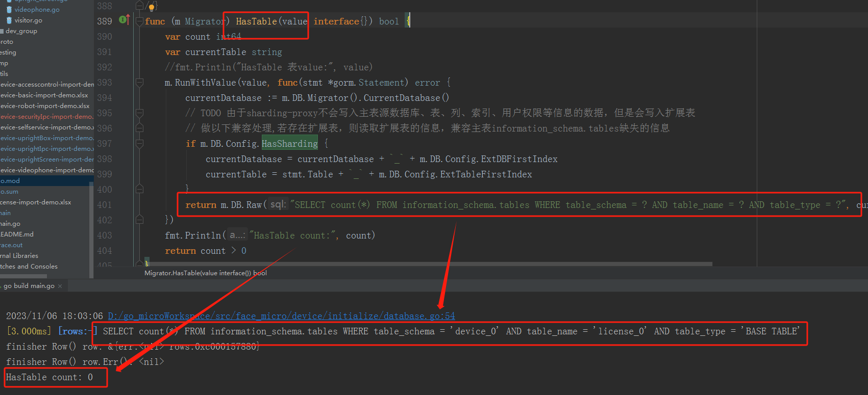Image resolution: width=868 pixels, height=395 pixels.
Task: Click the project tree horizontal scrollbar
Action: tap(23, 276)
